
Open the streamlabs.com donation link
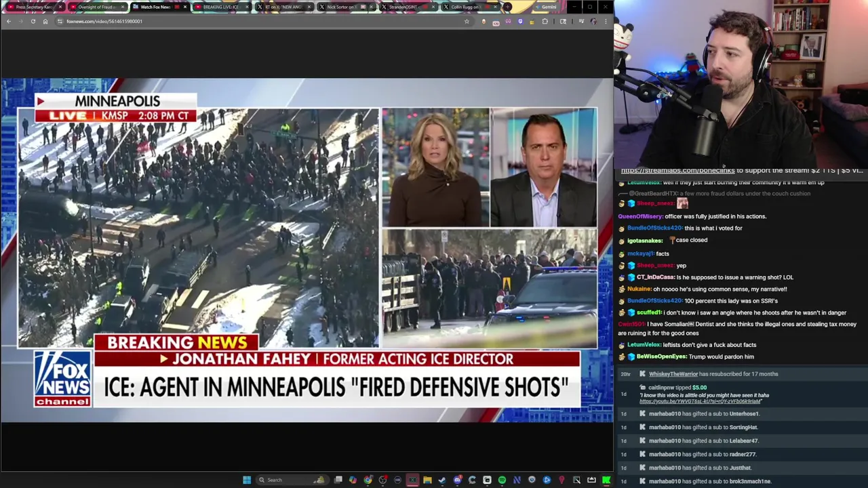pos(677,171)
